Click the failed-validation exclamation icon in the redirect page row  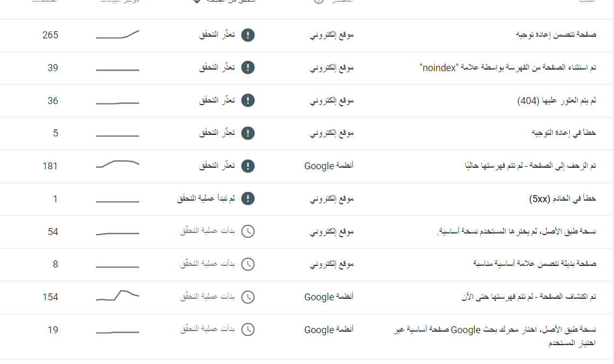pyautogui.click(x=248, y=35)
